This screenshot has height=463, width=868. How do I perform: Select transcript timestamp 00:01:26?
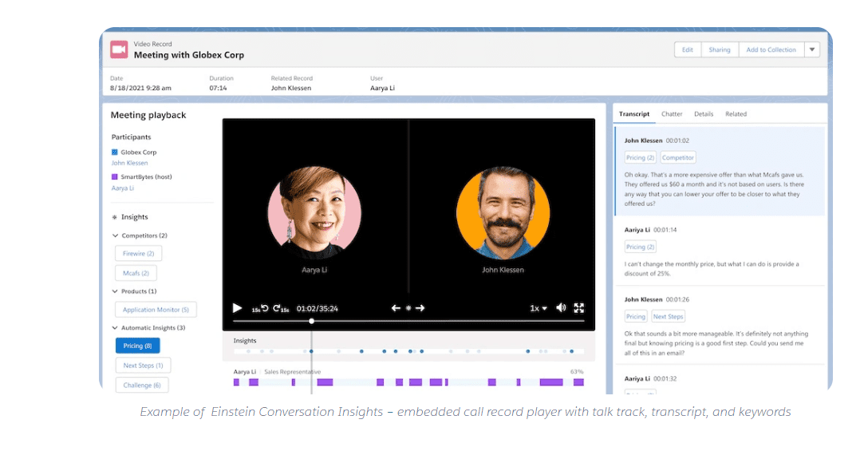coord(677,299)
